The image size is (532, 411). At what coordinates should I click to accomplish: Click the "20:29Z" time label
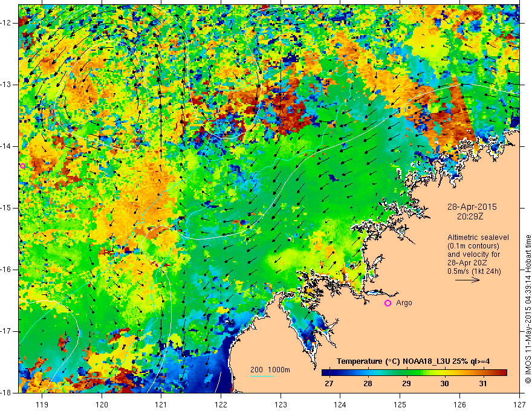pos(470,216)
